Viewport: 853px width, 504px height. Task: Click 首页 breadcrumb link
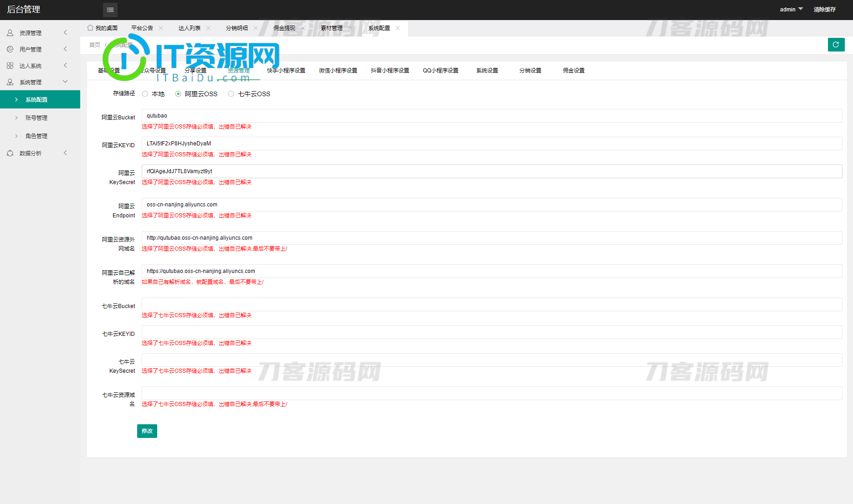coord(95,45)
